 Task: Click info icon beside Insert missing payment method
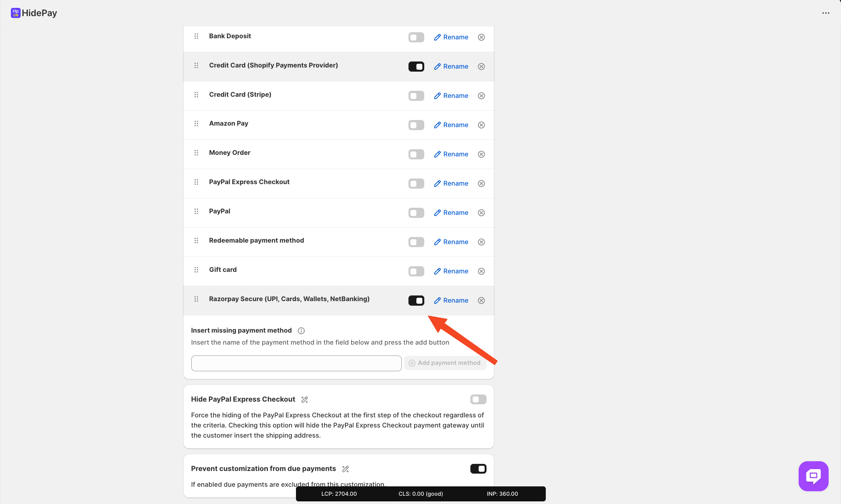point(301,331)
